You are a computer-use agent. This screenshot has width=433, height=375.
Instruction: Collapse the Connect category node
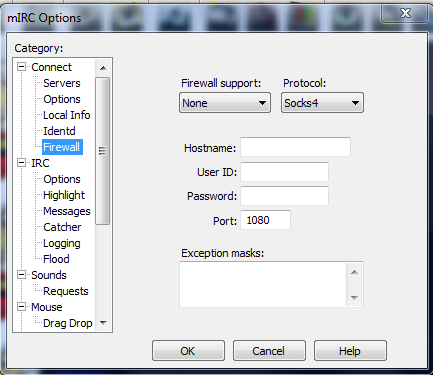click(21, 67)
